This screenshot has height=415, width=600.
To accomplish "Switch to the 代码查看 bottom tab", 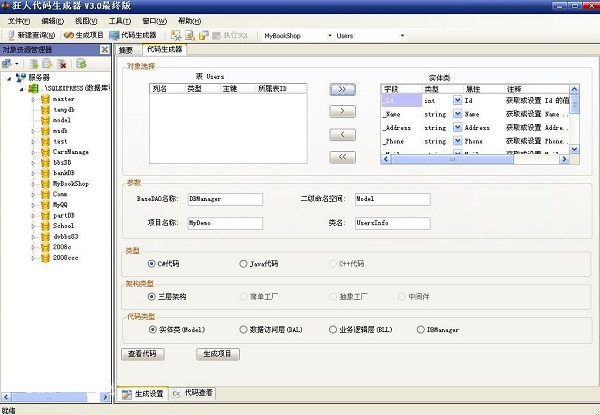I will pyautogui.click(x=196, y=393).
